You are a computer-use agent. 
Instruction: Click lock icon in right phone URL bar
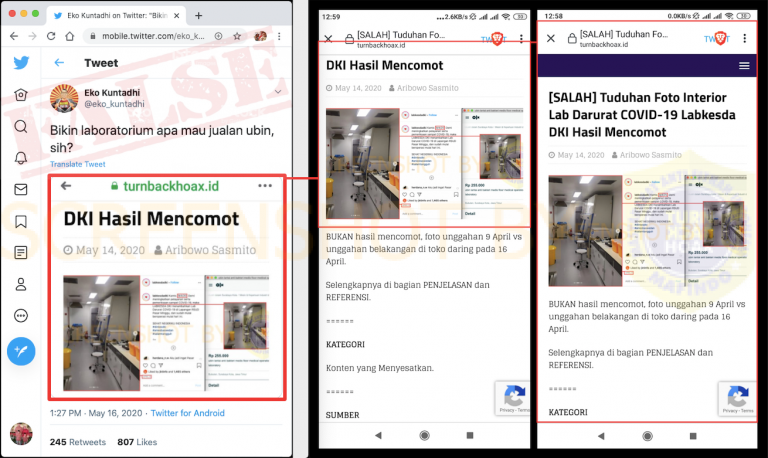(572, 38)
